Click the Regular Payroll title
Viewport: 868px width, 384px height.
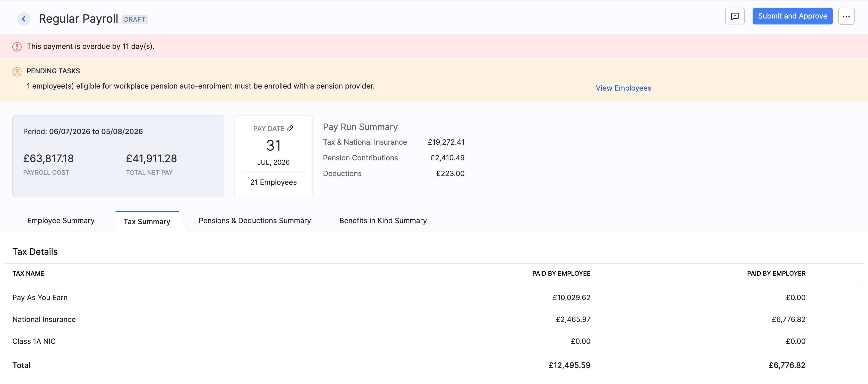pos(79,19)
